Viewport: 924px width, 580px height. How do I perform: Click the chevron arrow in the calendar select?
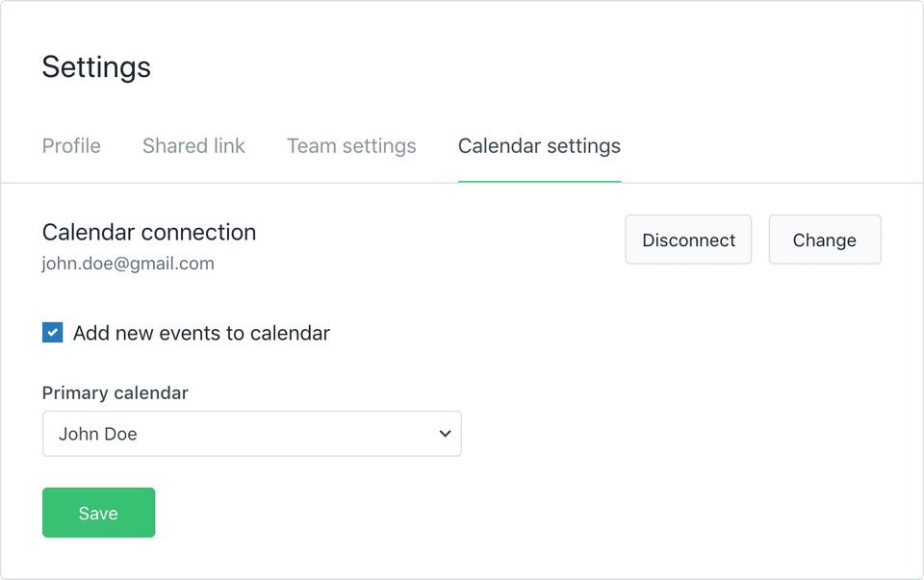click(x=445, y=434)
